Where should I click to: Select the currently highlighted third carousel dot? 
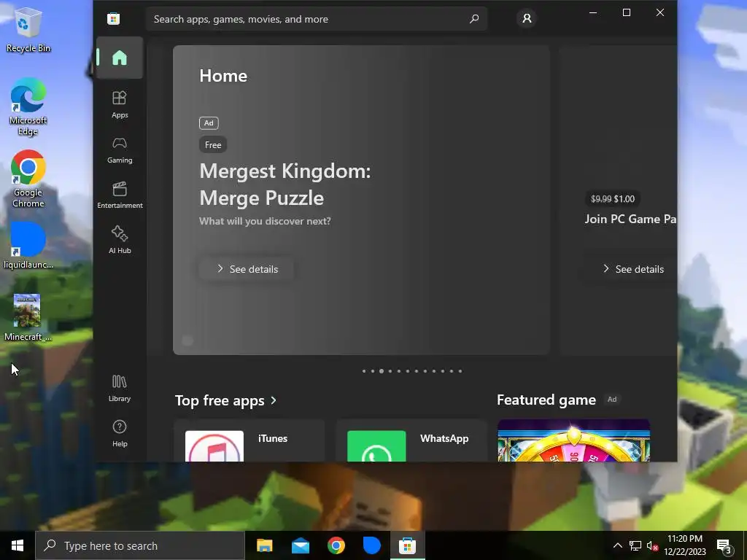click(x=381, y=371)
